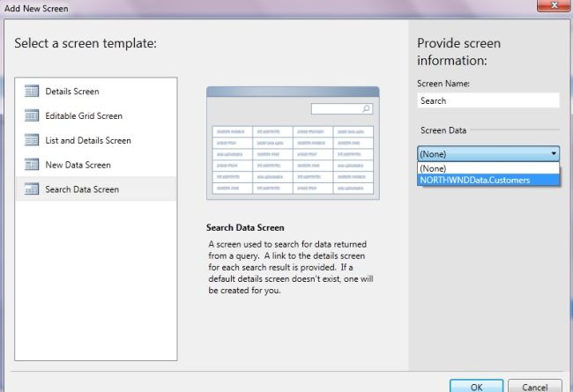573x392 pixels.
Task: Click the Editable Grid Screen template icon
Action: pyautogui.click(x=32, y=115)
